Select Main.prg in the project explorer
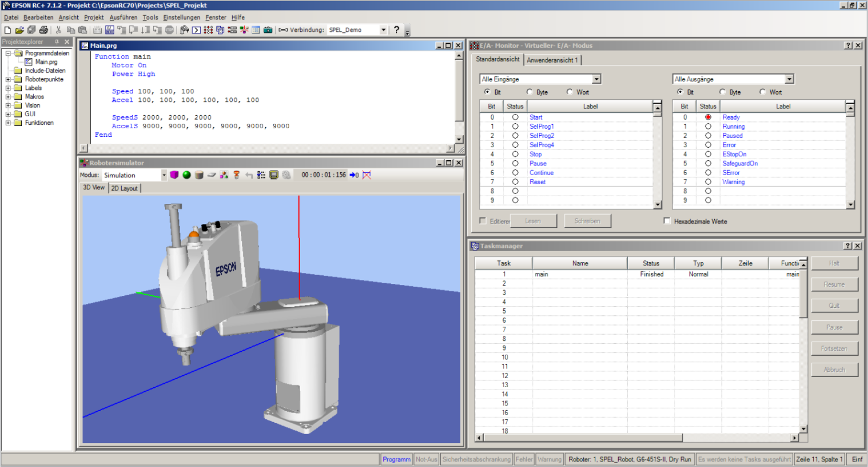Viewport: 868px width, 467px height. pos(46,62)
